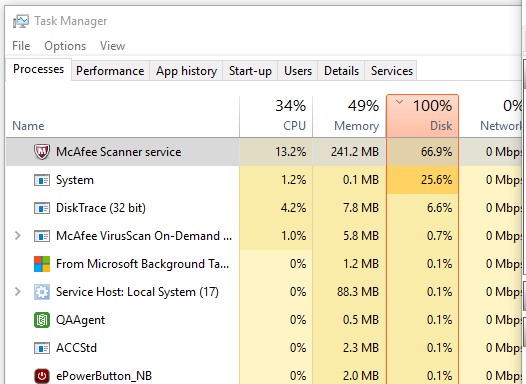Click the 4.2% CPU cell
The image size is (526, 384).
pyautogui.click(x=276, y=208)
